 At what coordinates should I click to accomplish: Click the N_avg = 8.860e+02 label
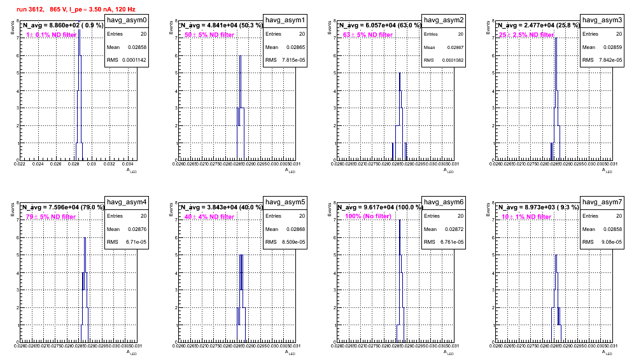pyautogui.click(x=63, y=25)
